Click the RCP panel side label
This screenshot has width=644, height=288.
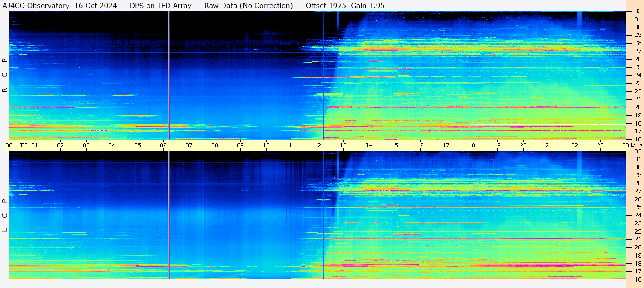pos(5,75)
